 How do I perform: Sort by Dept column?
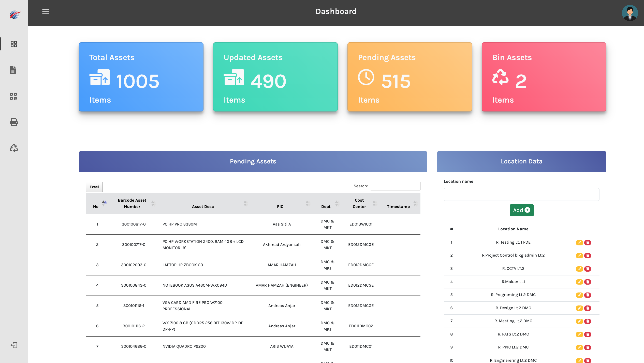pyautogui.click(x=327, y=204)
